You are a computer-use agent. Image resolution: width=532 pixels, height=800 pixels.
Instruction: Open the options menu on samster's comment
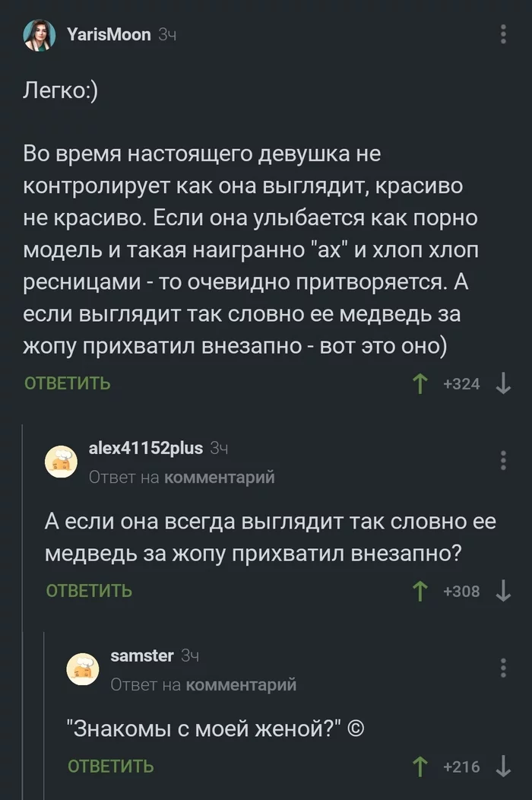[503, 668]
